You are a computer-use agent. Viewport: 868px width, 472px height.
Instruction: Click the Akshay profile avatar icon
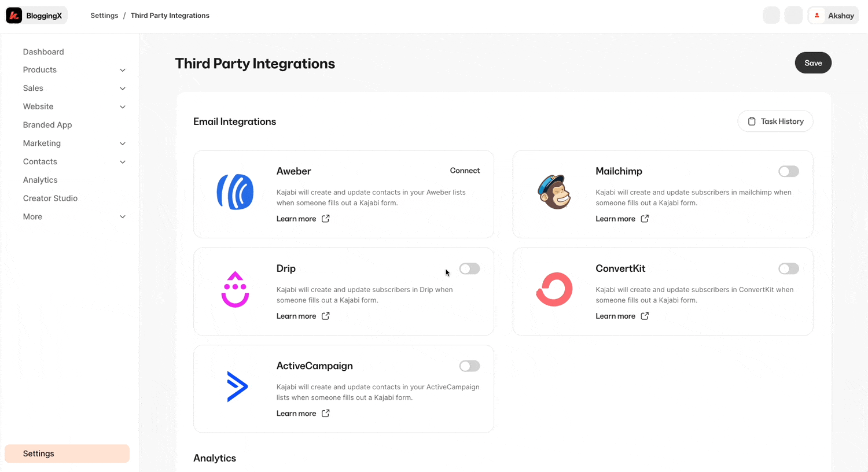816,15
